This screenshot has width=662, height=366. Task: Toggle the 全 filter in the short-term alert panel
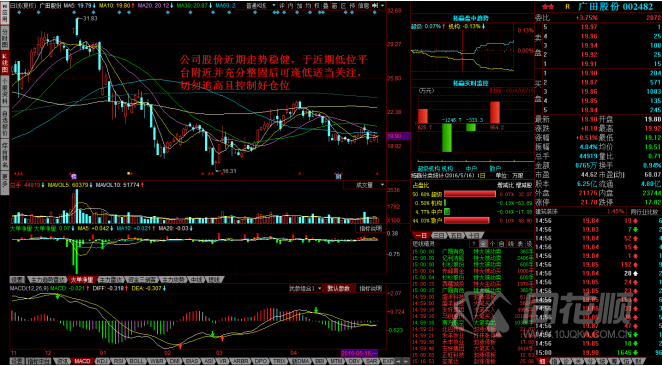coord(483,244)
